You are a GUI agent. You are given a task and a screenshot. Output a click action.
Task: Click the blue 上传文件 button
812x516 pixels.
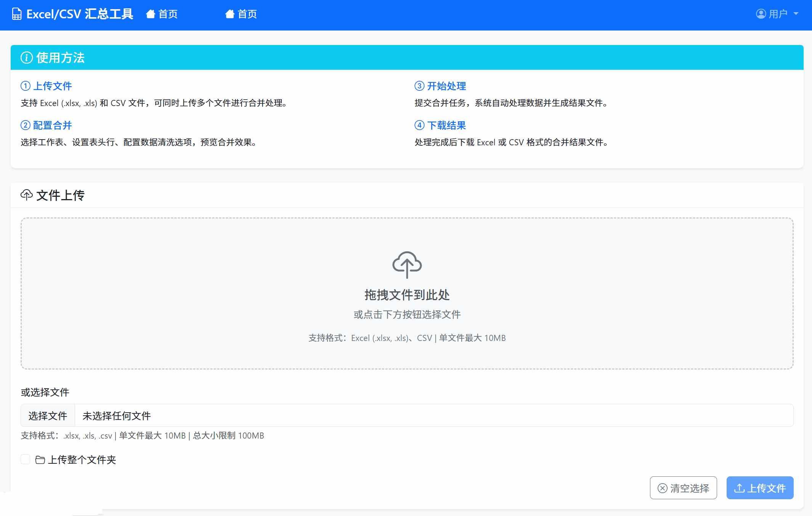[x=760, y=488]
